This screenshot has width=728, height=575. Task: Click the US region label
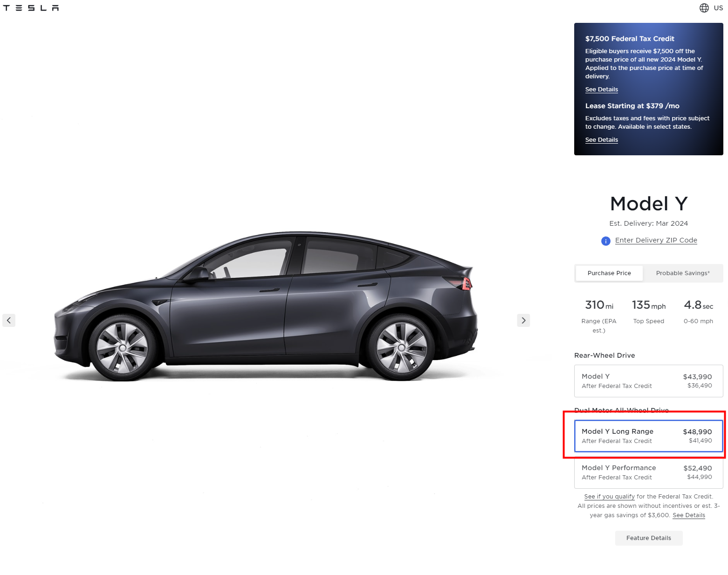[718, 8]
